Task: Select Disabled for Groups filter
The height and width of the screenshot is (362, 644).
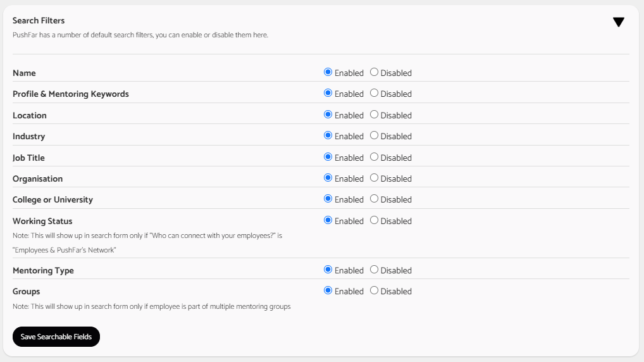Action: pyautogui.click(x=374, y=290)
